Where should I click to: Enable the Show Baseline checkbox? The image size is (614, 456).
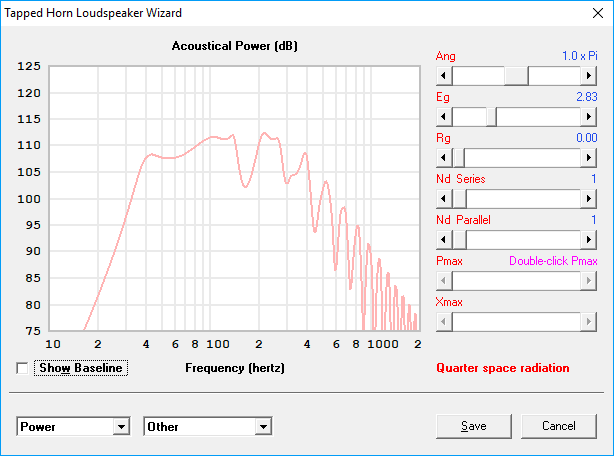point(22,368)
